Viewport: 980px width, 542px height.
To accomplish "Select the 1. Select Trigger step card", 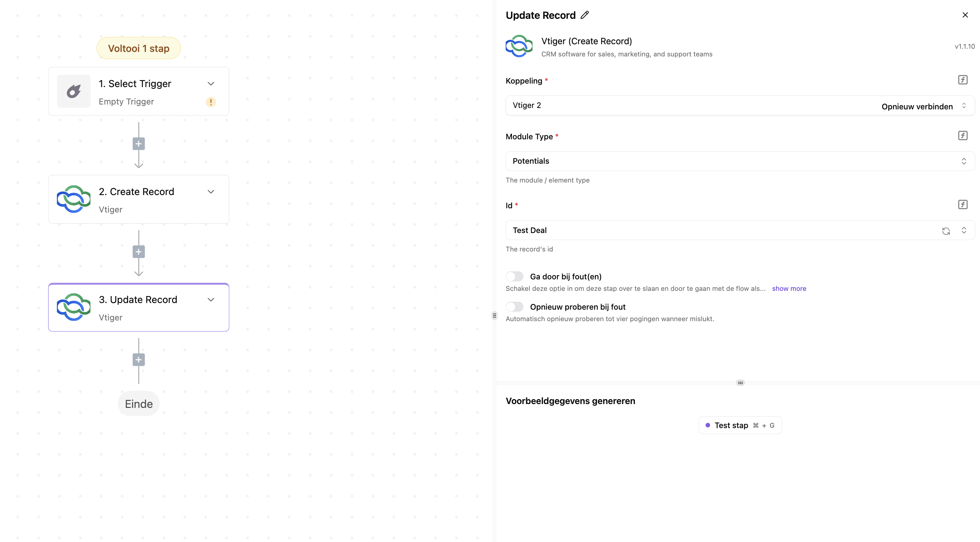I will 139,91.
